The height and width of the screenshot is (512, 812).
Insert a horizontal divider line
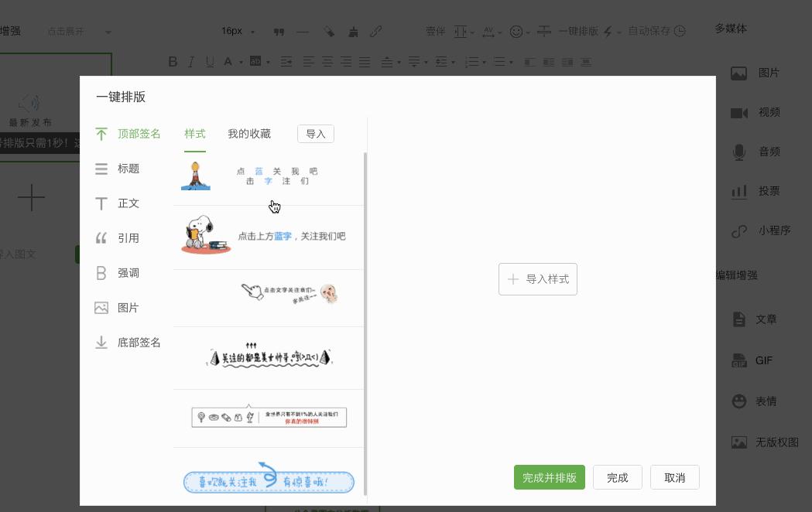(x=303, y=32)
